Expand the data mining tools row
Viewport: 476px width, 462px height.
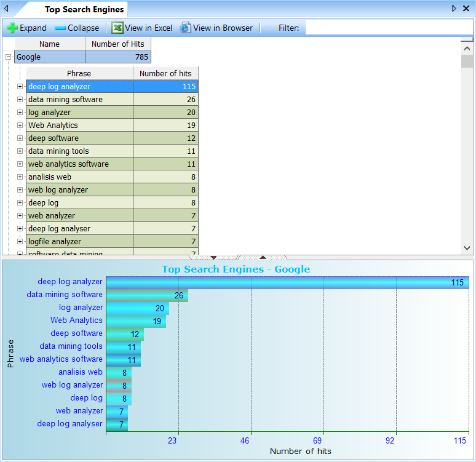point(20,151)
